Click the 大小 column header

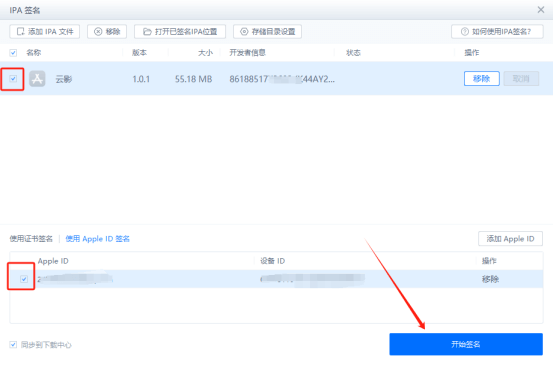(205, 53)
